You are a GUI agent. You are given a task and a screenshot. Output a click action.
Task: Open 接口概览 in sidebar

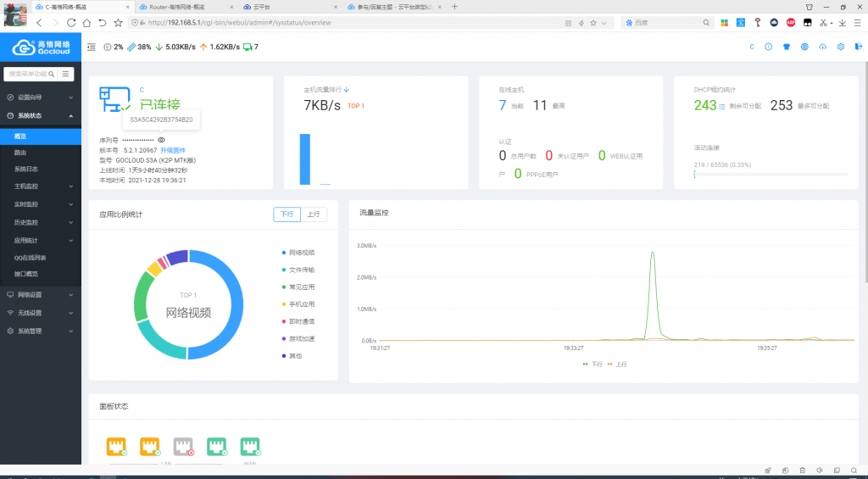coord(41,274)
